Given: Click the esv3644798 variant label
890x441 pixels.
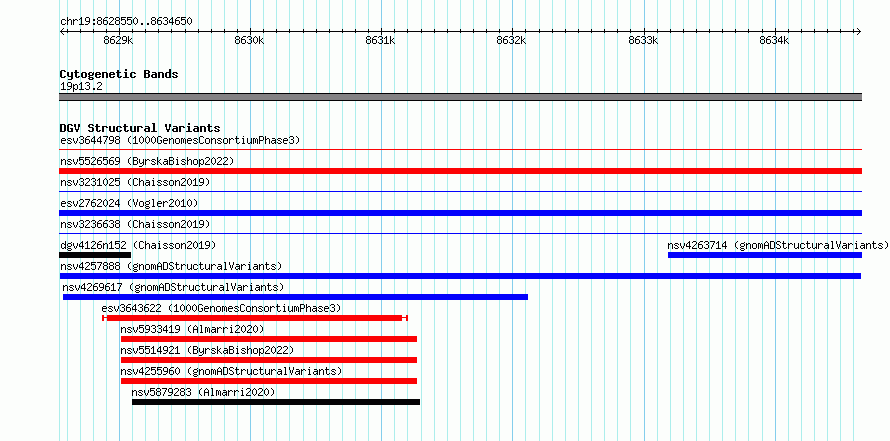Looking at the screenshot, I should pos(180,140).
